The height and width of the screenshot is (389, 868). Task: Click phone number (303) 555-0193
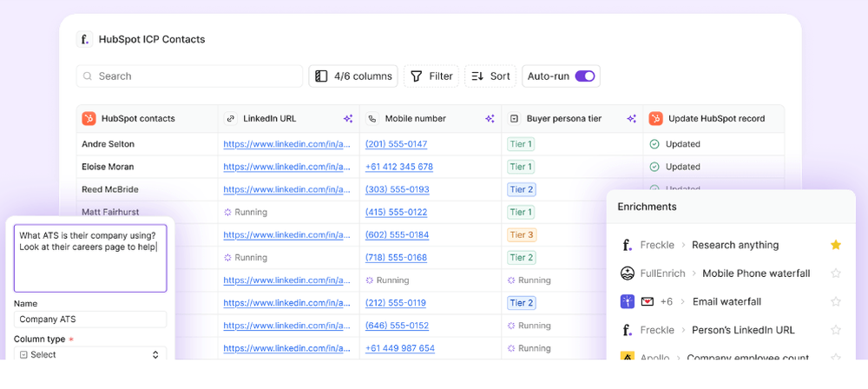(398, 189)
